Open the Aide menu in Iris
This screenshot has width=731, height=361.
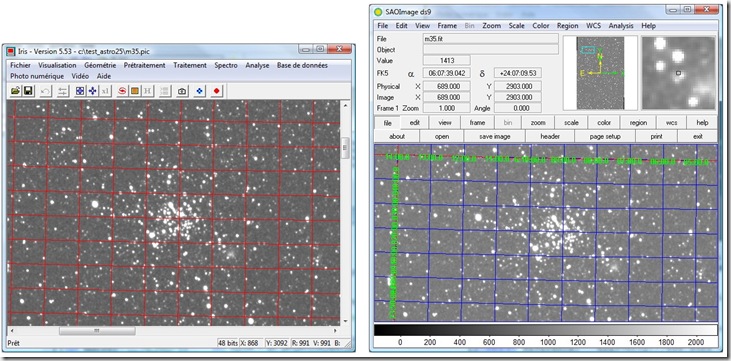103,76
